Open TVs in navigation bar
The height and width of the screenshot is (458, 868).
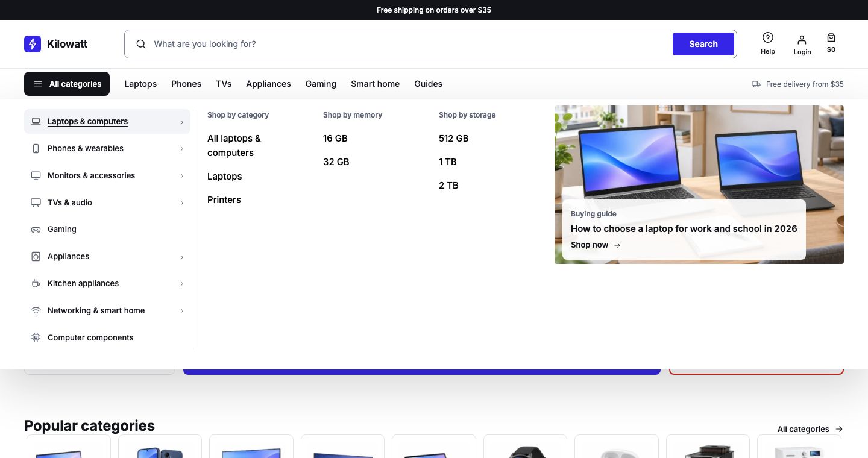coord(224,84)
